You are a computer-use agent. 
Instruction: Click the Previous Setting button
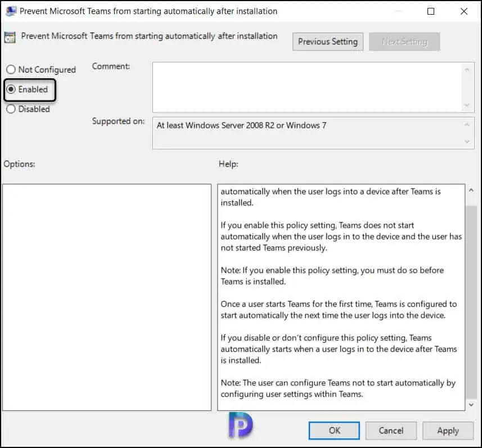pyautogui.click(x=328, y=42)
